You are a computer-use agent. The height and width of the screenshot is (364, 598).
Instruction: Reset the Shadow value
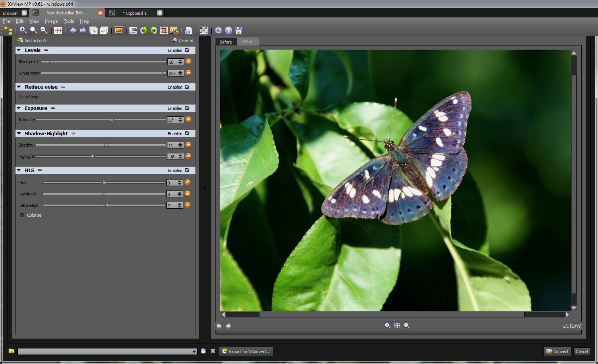pyautogui.click(x=188, y=145)
